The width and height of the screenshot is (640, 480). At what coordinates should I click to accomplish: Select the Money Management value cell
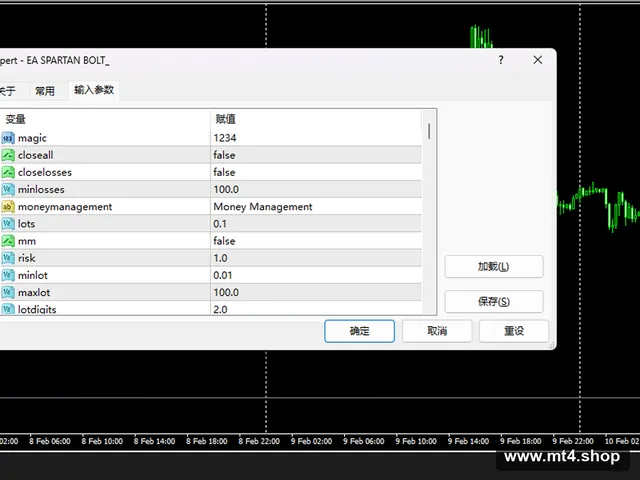tap(316, 207)
